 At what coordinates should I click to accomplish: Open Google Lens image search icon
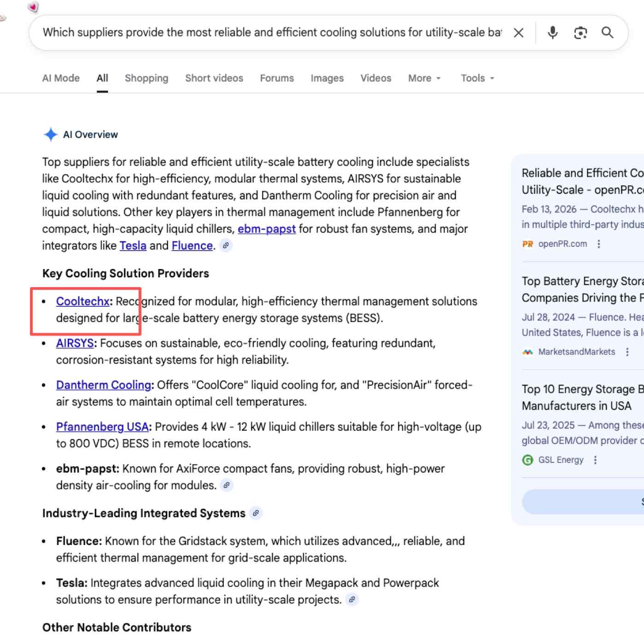point(580,33)
